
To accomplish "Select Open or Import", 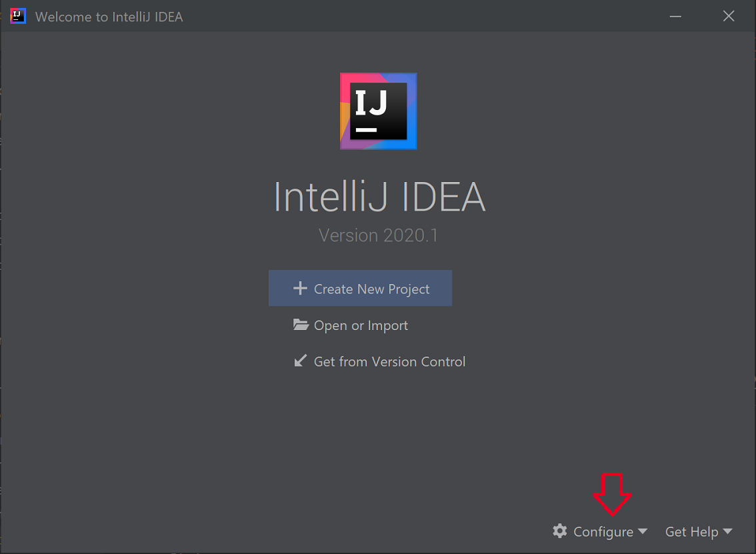I will click(360, 325).
